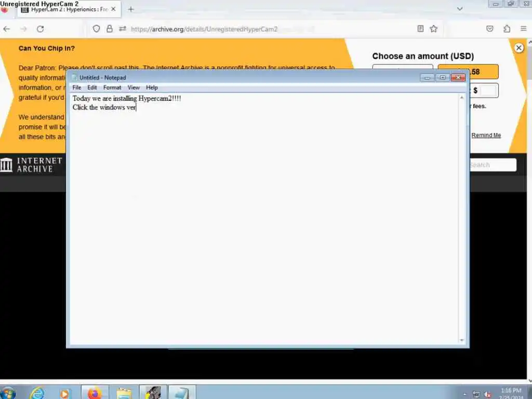The height and width of the screenshot is (399, 532).
Task: Click the text 'Click the windows ver'
Action: [104, 107]
